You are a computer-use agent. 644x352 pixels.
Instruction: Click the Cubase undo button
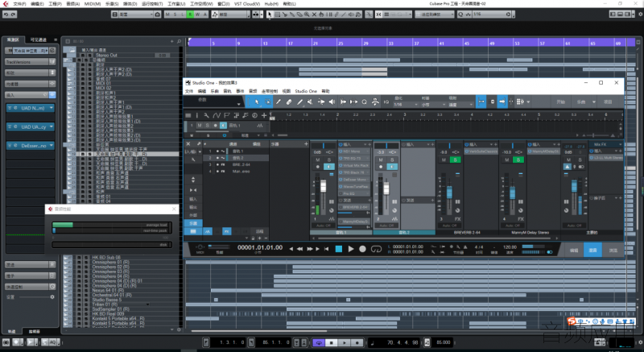[x=6, y=14]
